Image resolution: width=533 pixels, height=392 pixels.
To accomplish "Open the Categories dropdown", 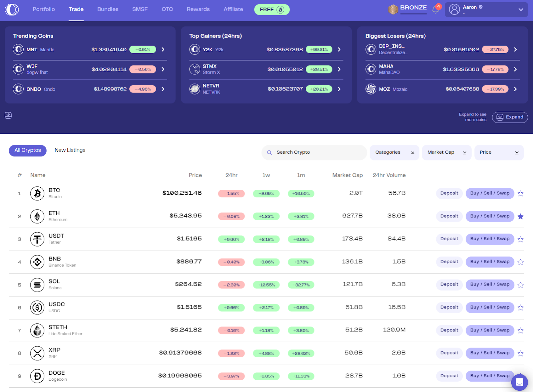I will [394, 152].
